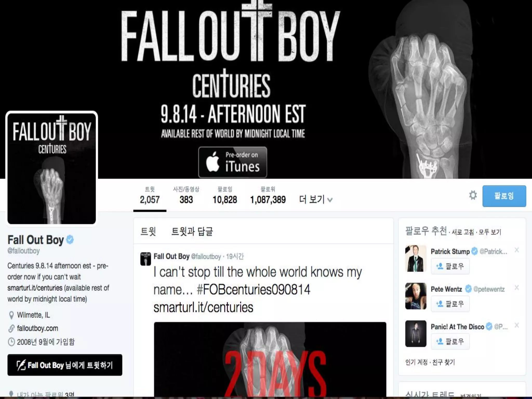Open the falloutboy.com website link

(37, 328)
